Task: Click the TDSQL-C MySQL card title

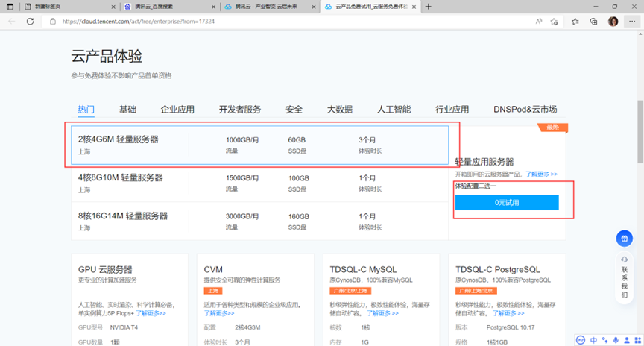Action: [x=363, y=270]
